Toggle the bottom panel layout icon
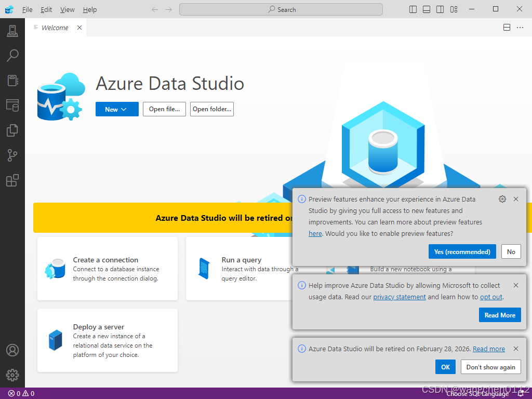 [427, 9]
